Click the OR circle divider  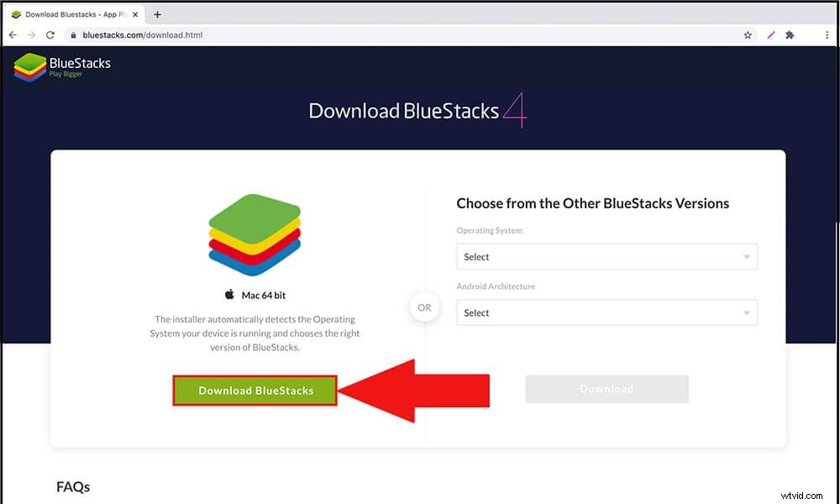tap(424, 307)
